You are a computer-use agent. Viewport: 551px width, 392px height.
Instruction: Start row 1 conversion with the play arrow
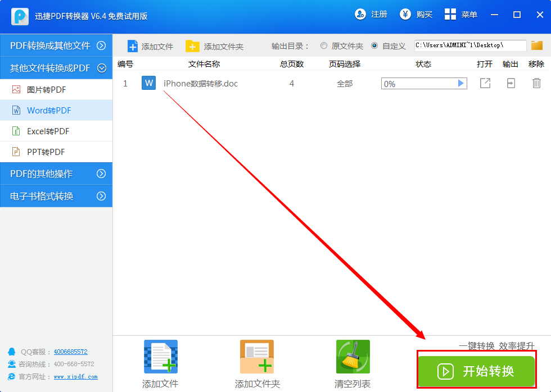click(460, 84)
